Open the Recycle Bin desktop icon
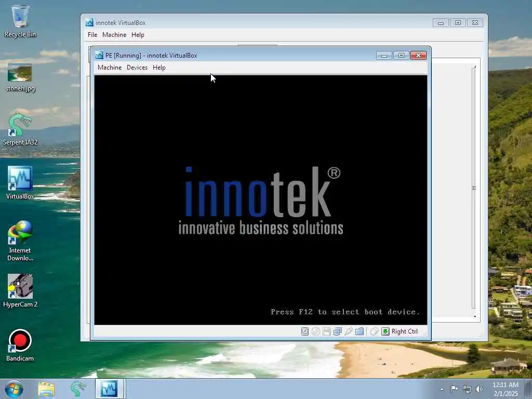 pos(20,21)
